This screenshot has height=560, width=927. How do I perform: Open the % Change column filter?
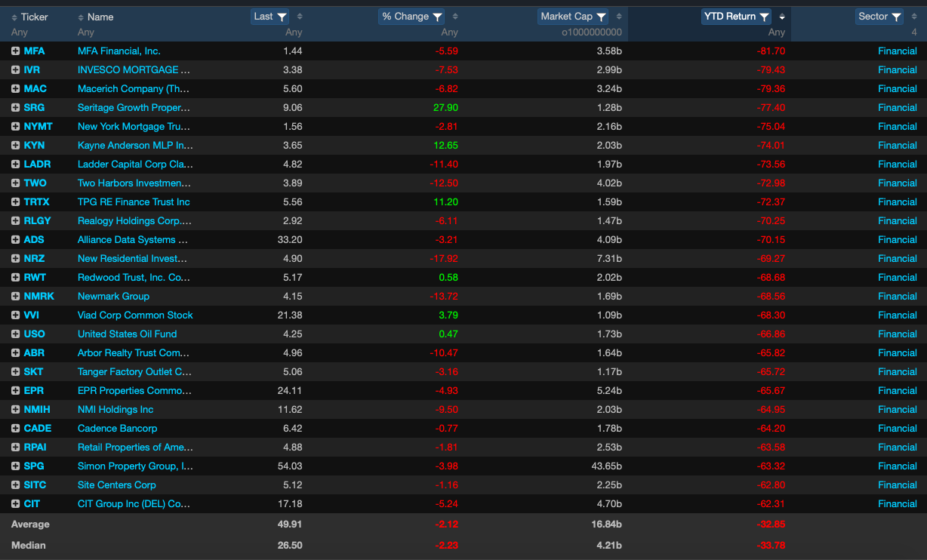412,17
